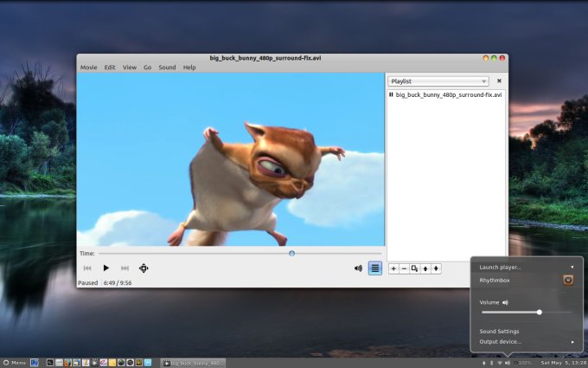Open the Sound menu

[167, 68]
